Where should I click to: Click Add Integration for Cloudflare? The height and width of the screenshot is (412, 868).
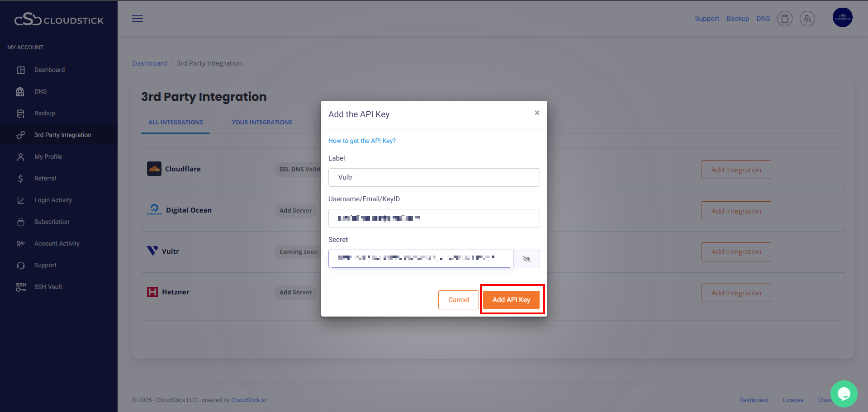coord(736,170)
